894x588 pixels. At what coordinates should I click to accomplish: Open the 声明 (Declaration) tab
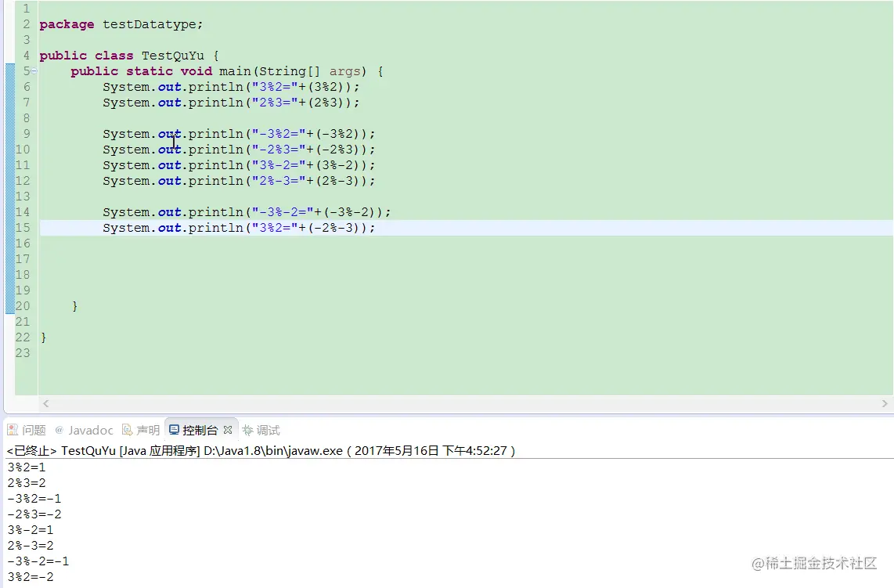(142, 430)
